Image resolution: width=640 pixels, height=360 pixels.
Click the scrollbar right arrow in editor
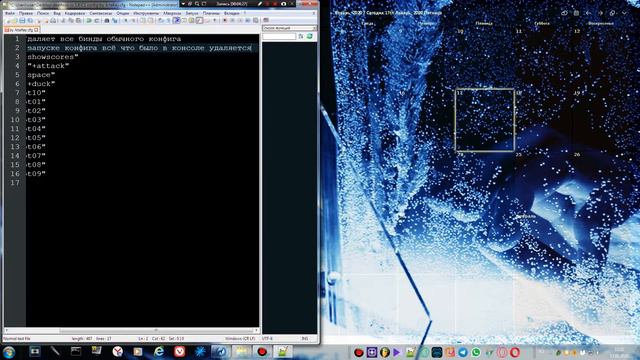pyautogui.click(x=256, y=330)
